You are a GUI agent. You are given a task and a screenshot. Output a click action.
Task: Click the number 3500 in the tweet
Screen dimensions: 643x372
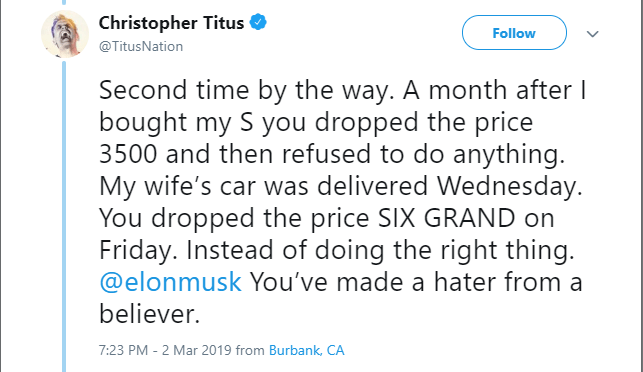[128, 154]
